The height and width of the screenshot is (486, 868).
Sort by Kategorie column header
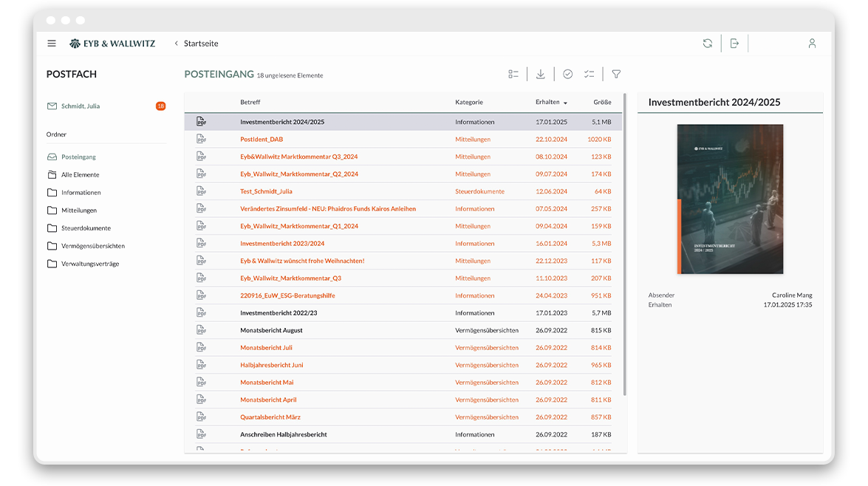pyautogui.click(x=469, y=102)
